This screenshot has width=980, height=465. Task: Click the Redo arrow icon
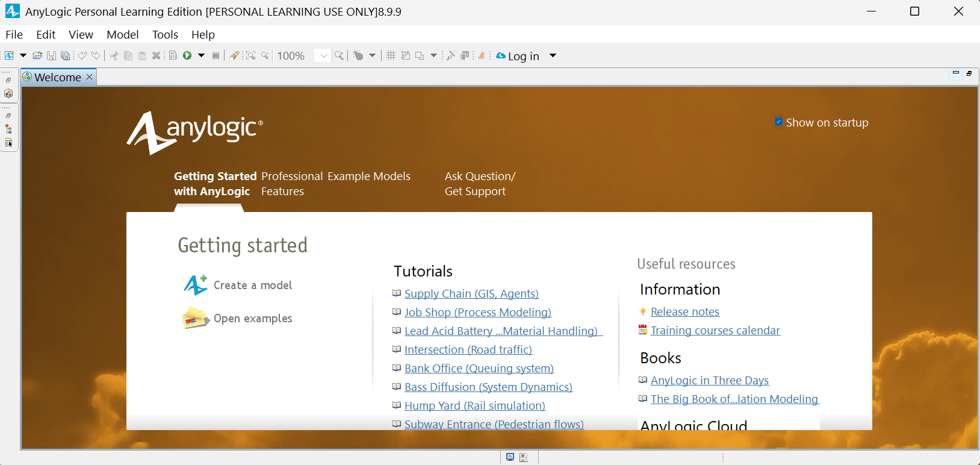(96, 55)
